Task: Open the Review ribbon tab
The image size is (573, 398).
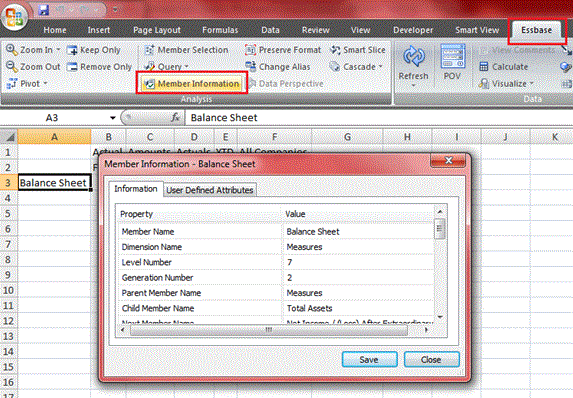Action: (316, 30)
